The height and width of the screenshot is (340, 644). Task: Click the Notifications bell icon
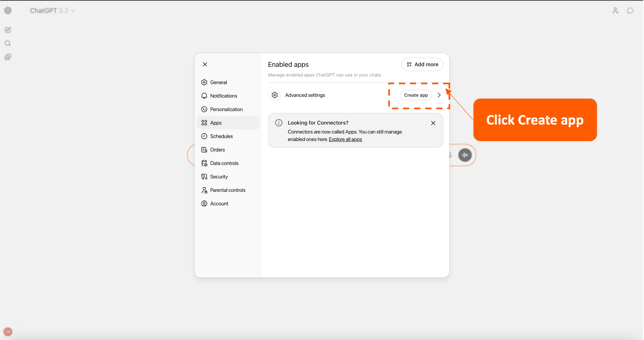(204, 96)
